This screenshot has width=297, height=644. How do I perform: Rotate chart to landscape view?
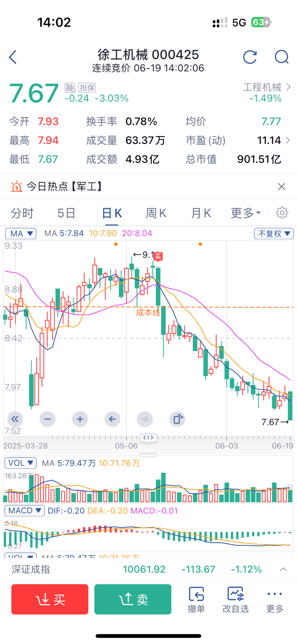coord(177,419)
